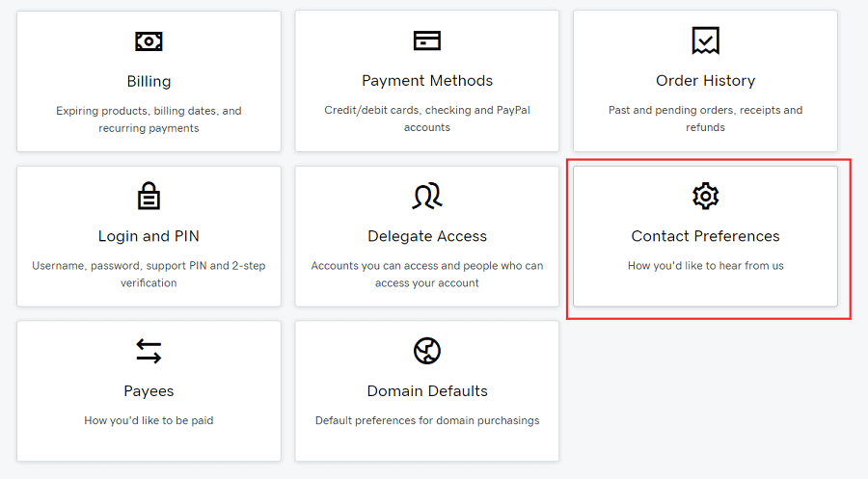Open the Payees heading
The width and height of the screenshot is (868, 479).
[x=149, y=391]
